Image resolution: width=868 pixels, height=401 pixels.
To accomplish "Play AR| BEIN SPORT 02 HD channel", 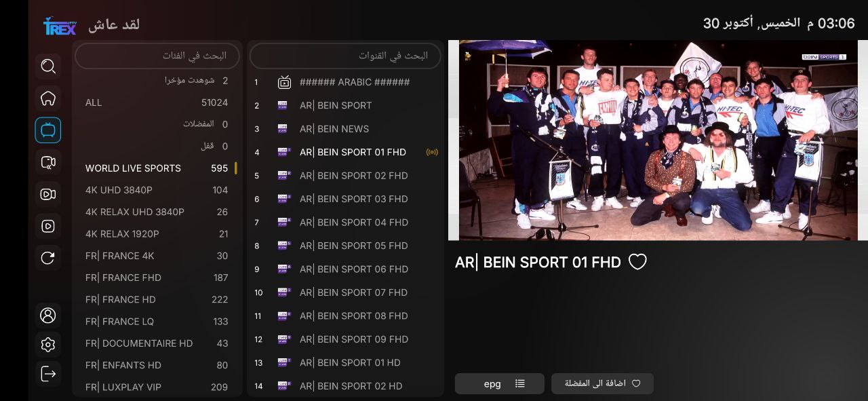I will coord(346,386).
